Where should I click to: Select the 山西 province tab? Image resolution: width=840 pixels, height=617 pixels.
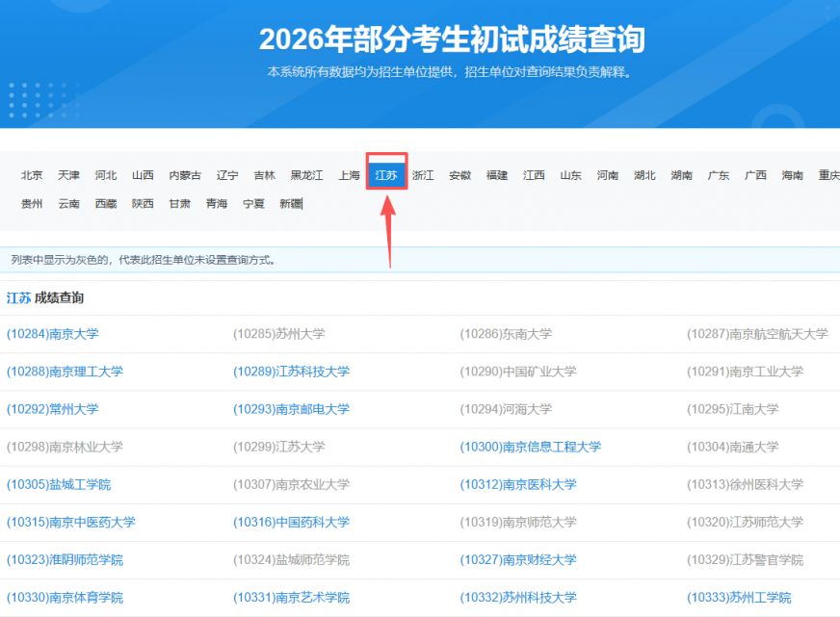tap(143, 175)
